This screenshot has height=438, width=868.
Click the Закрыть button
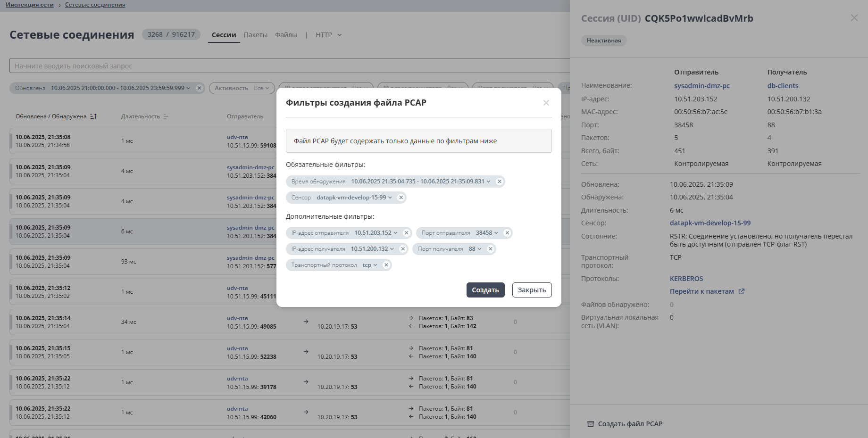coord(532,290)
